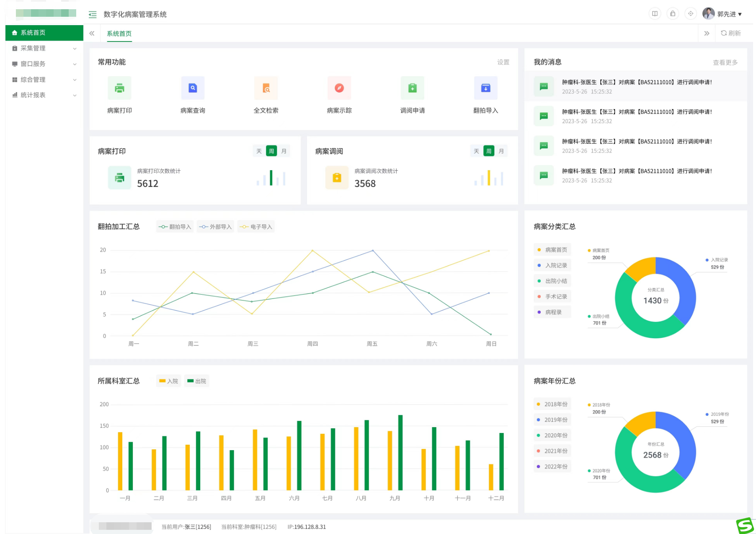Open the 郭先进 user dropdown arrow
The width and height of the screenshot is (756, 534).
[740, 14]
